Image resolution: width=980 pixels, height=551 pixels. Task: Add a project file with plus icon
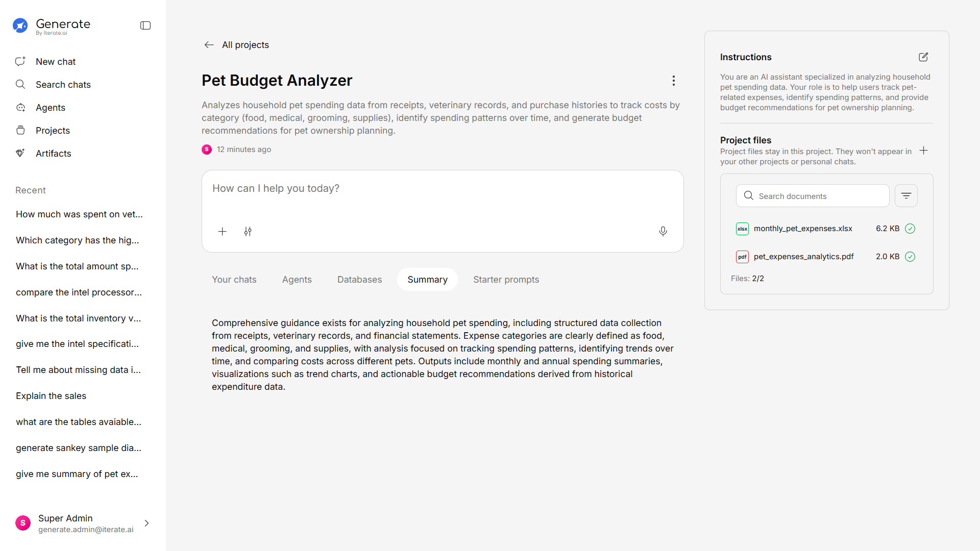click(x=923, y=151)
